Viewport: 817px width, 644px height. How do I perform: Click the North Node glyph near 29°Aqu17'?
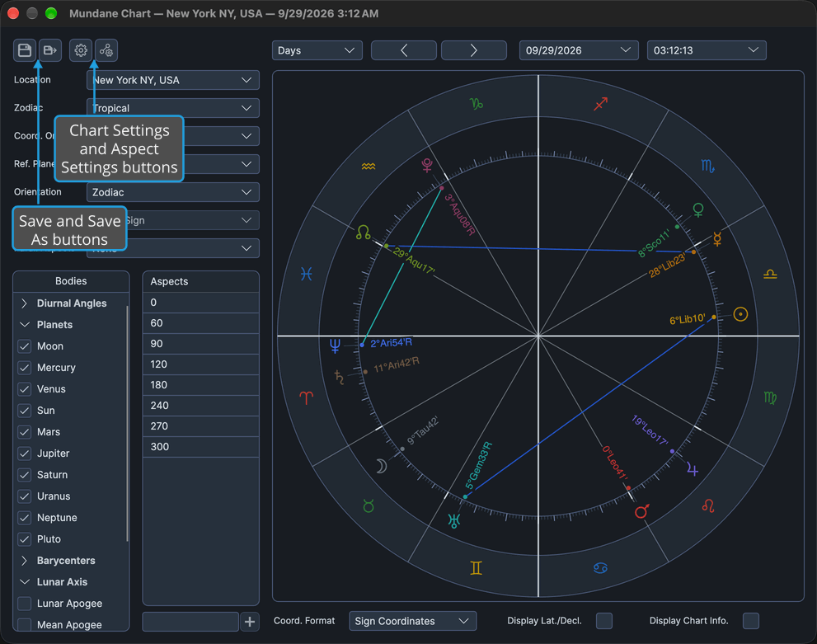[x=364, y=232]
